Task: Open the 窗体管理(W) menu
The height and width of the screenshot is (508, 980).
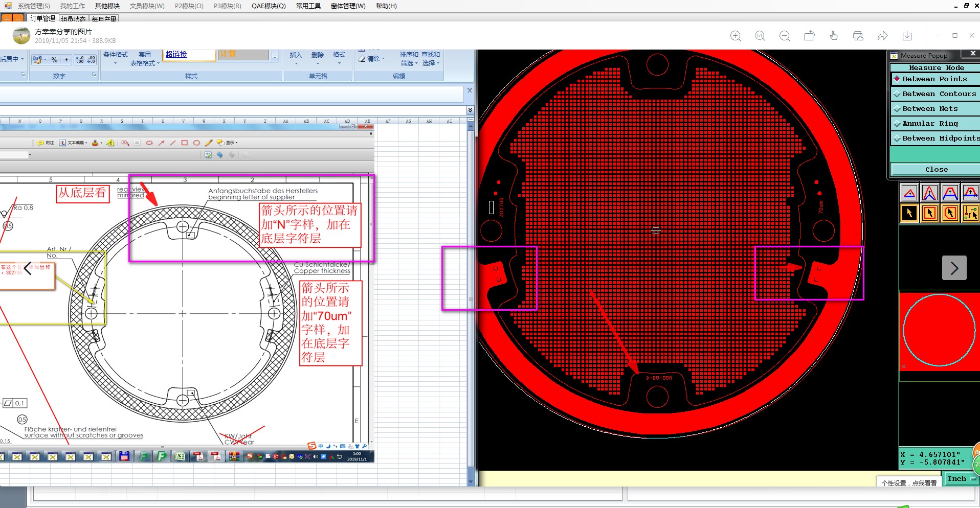Action: pyautogui.click(x=348, y=6)
